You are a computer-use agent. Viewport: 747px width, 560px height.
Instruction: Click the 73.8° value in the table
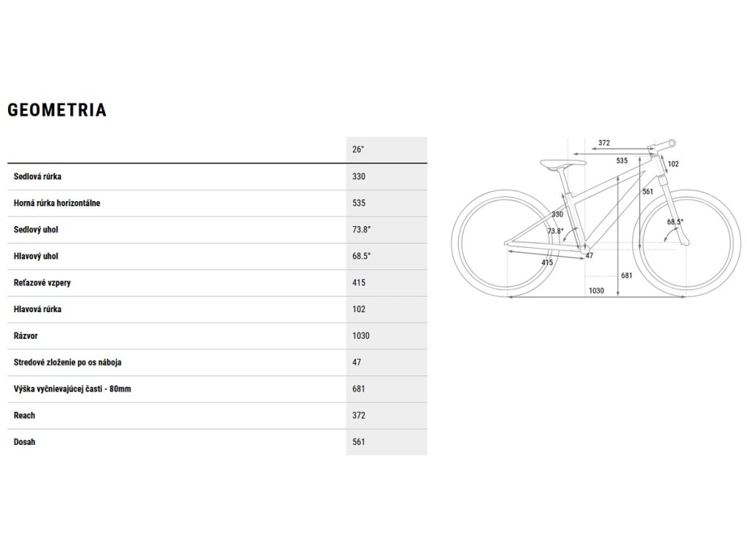361,230
